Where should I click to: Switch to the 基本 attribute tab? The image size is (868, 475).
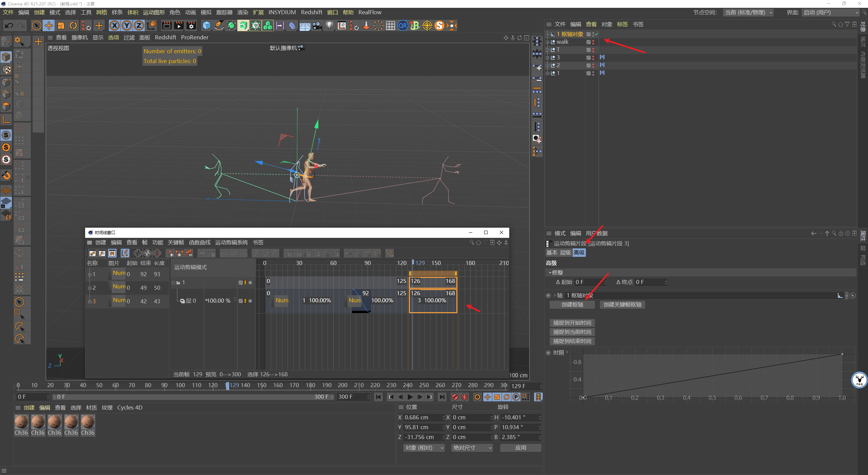coord(552,253)
